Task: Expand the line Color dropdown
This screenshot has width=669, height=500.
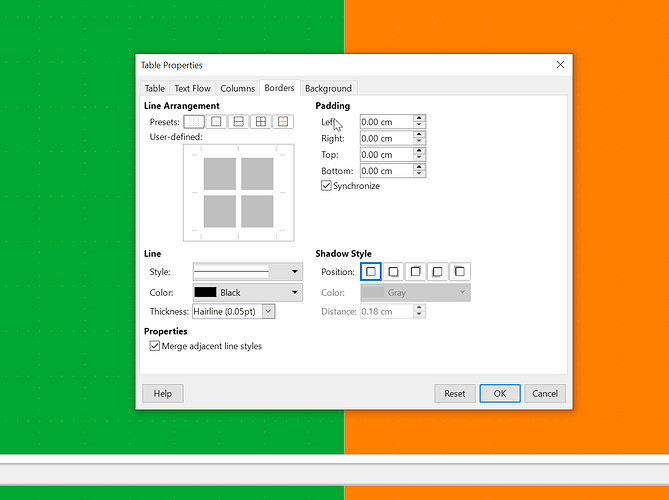Action: 247,293
